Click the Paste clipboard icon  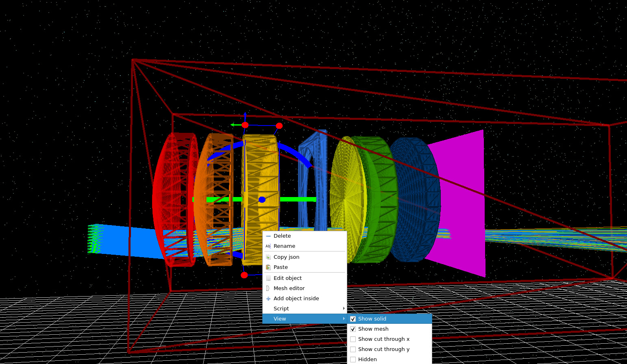click(268, 267)
